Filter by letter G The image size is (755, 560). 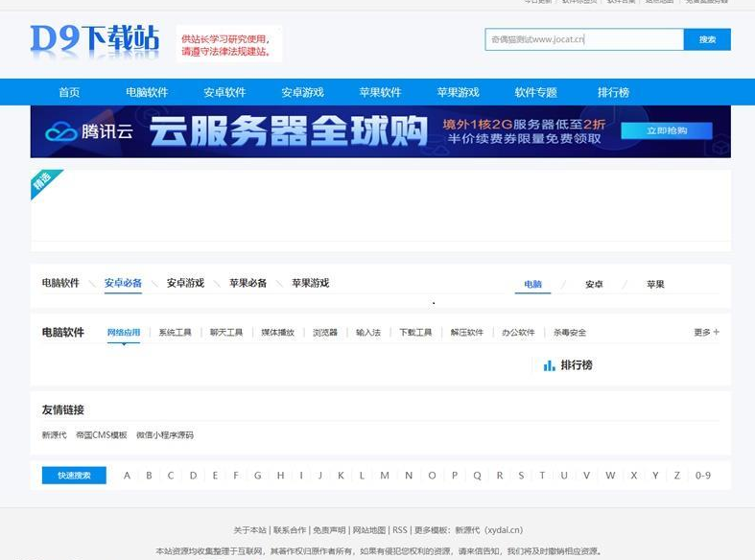pos(258,476)
